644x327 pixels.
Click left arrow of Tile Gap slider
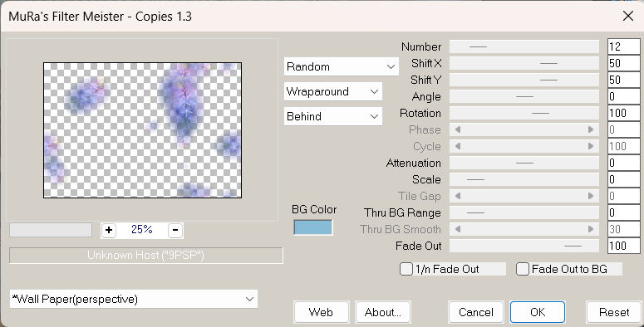coord(458,196)
